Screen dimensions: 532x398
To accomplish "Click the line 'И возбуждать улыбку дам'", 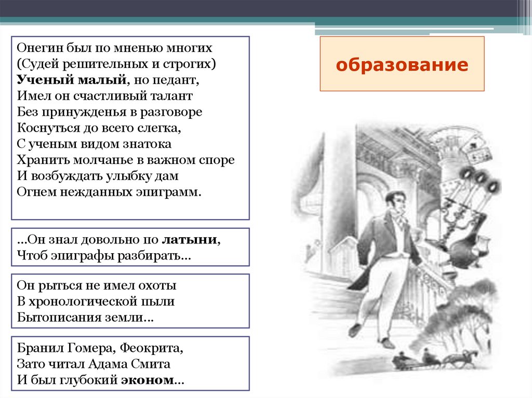I will pos(97,176).
